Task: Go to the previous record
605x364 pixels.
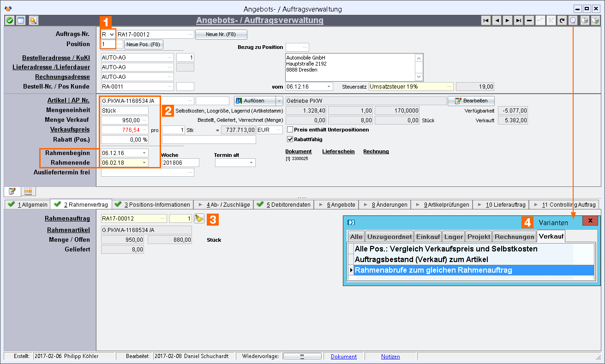Action: (497, 20)
